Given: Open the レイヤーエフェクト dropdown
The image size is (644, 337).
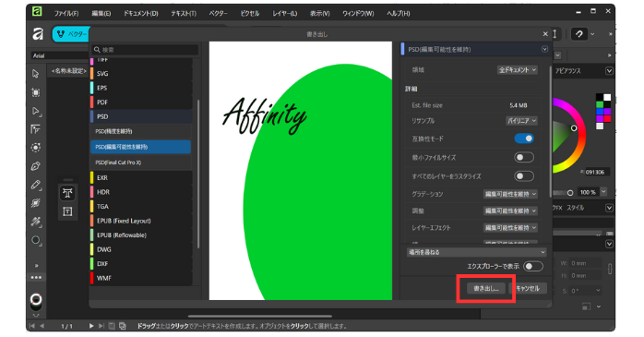Looking at the screenshot, I should point(510,228).
